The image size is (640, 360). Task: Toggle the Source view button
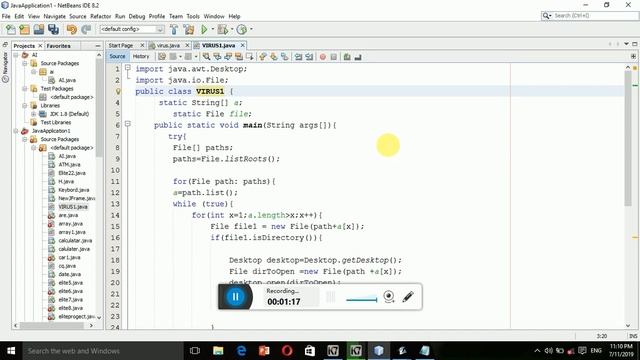117,56
